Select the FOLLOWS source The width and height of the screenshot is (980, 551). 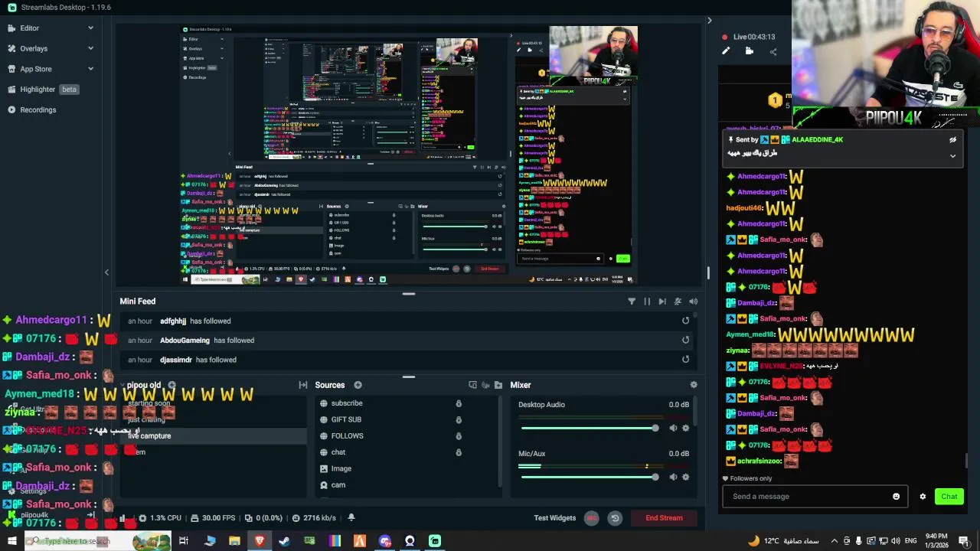point(347,436)
